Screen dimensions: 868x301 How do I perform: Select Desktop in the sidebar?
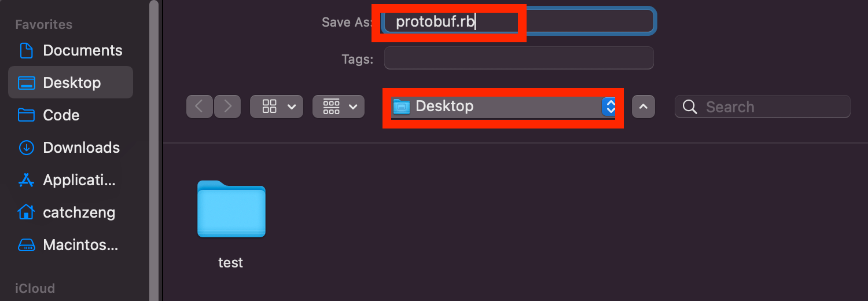71,82
